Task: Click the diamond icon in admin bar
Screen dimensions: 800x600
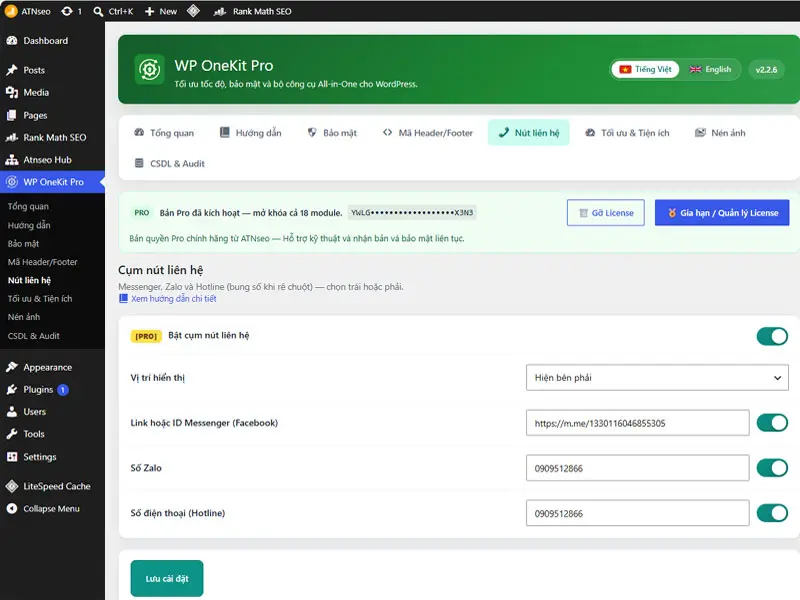Action: click(x=193, y=11)
